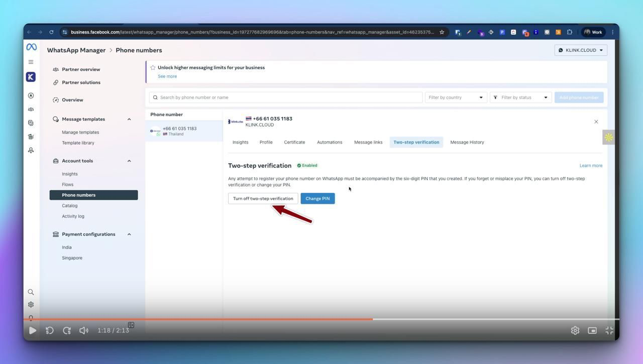The height and width of the screenshot is (364, 643).
Task: Open the Filter by status dropdown
Action: (520, 97)
